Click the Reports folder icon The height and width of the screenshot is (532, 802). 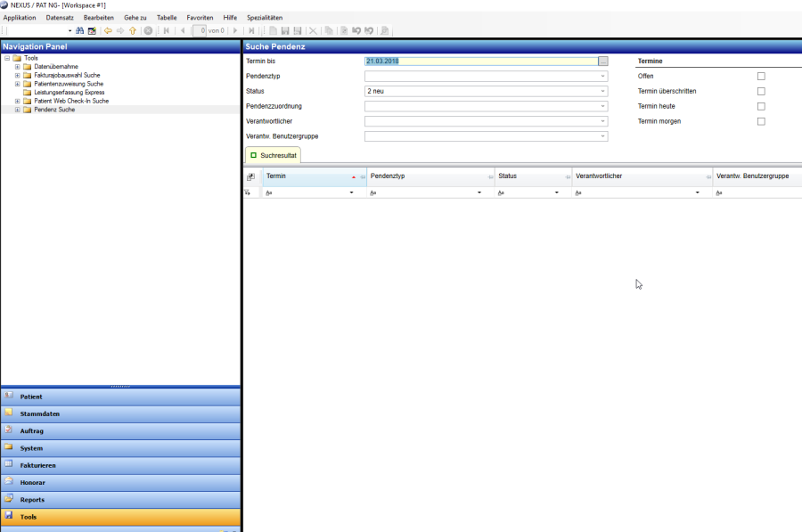click(x=9, y=498)
